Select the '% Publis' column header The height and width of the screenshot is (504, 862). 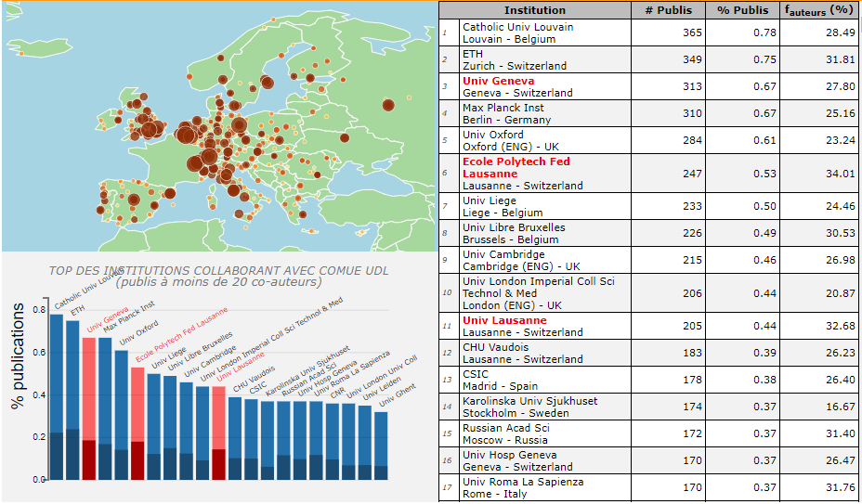[x=743, y=10]
